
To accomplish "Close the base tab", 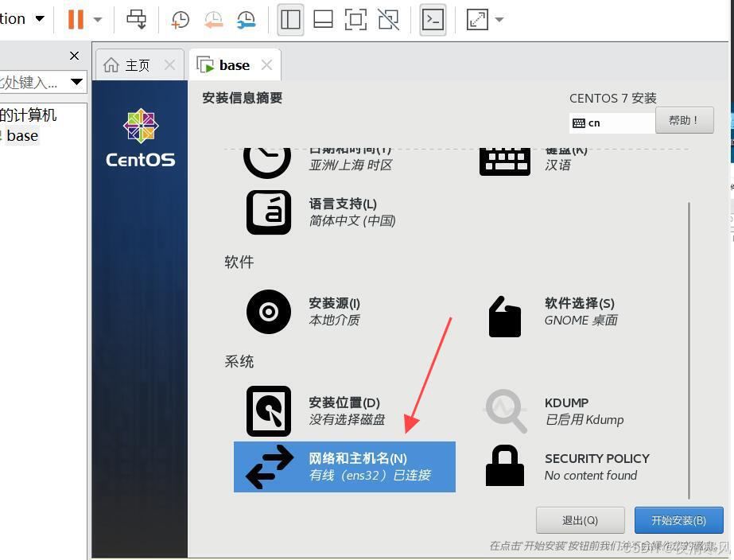I will [267, 65].
